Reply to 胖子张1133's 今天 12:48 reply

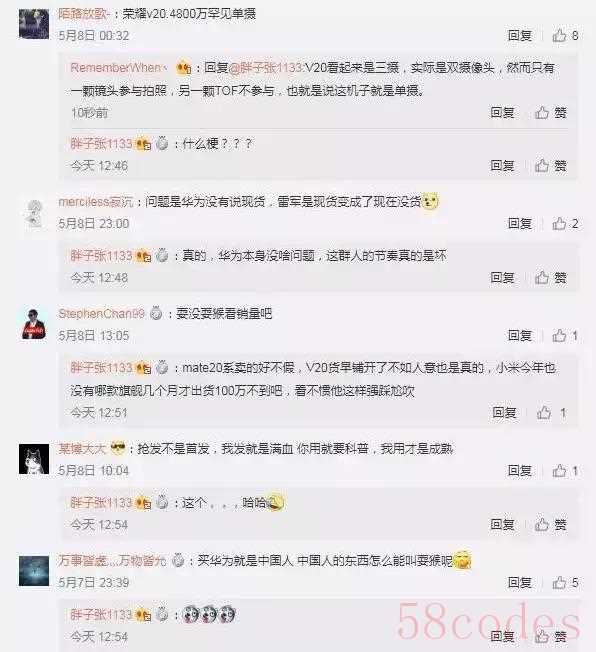[x=502, y=278]
